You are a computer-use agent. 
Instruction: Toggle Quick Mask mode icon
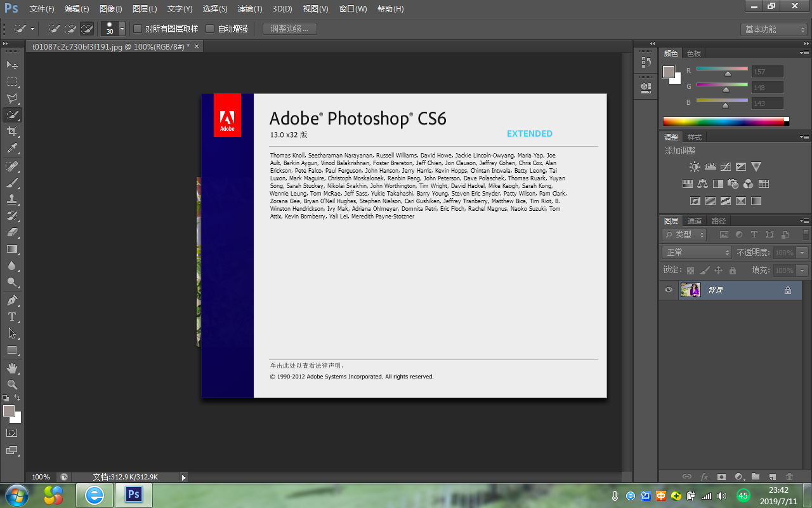(12, 432)
